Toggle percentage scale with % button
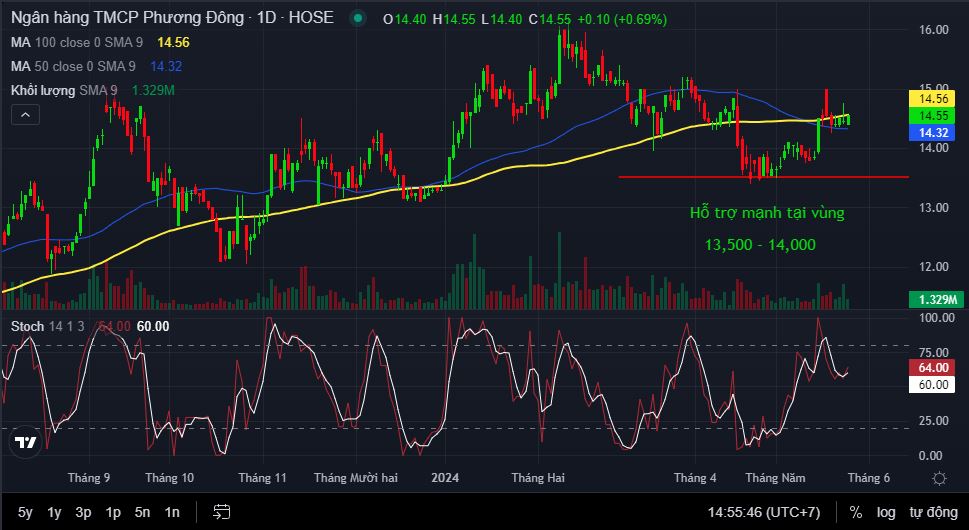This screenshot has height=530, width=969. point(855,512)
